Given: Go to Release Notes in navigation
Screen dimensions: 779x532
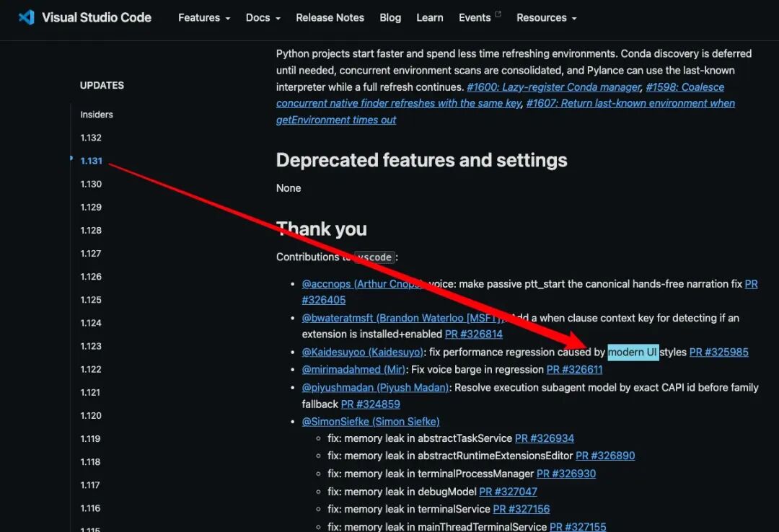Looking at the screenshot, I should (x=330, y=18).
